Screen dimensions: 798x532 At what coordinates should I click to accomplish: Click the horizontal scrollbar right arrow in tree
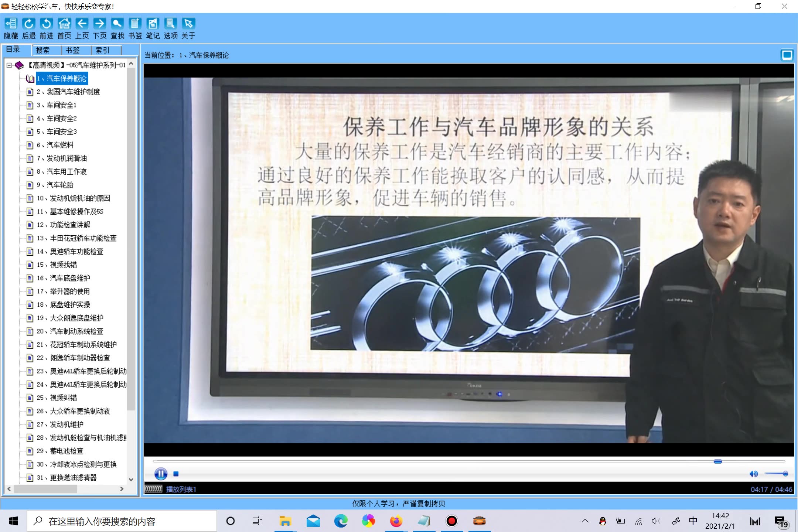[122, 489]
